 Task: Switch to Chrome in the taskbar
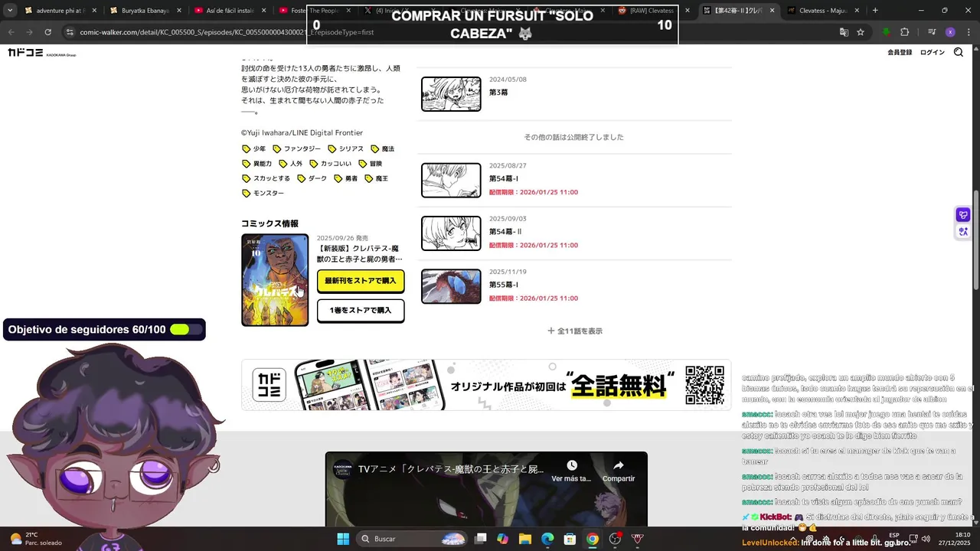[x=592, y=539]
